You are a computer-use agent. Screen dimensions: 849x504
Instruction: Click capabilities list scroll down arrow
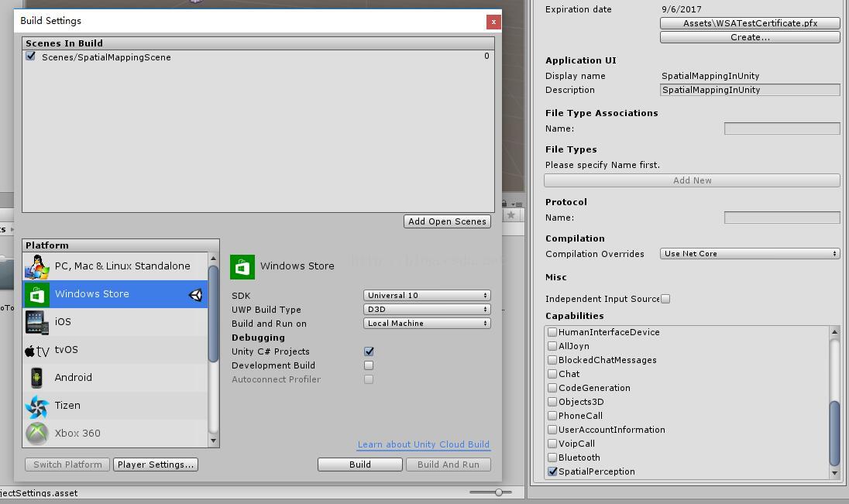(x=834, y=473)
